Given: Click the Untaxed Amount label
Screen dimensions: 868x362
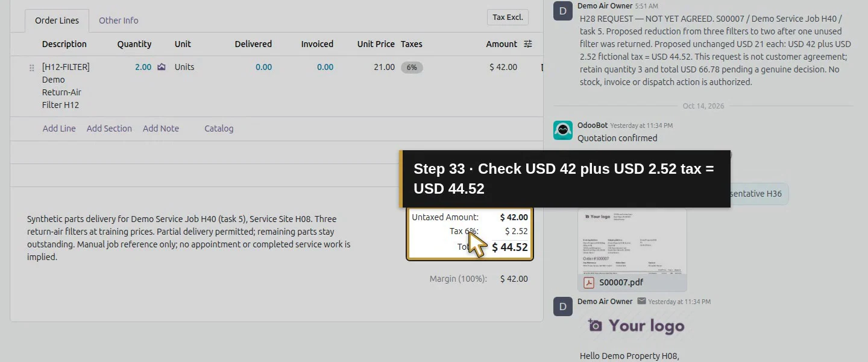Looking at the screenshot, I should [445, 217].
